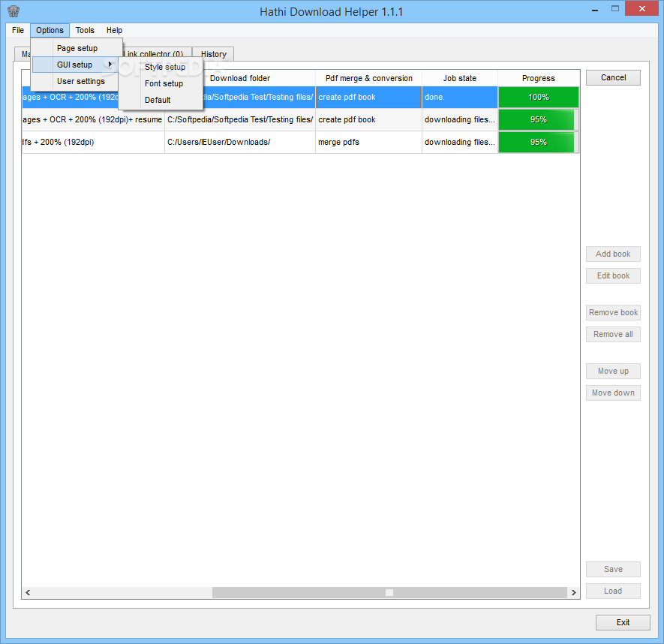Select downloading files cell in merge pdfs row
Screen dimensions: 664x644
(459, 142)
